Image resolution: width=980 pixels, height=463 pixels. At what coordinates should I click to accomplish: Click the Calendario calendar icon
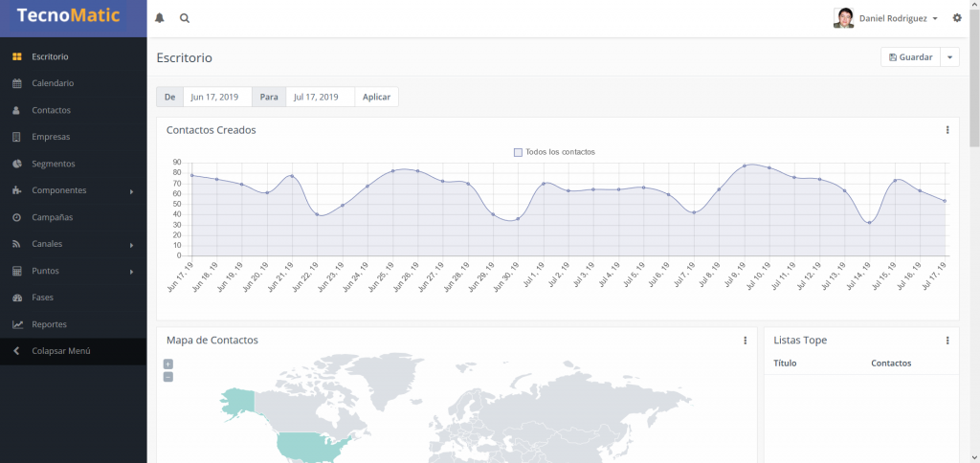click(16, 83)
